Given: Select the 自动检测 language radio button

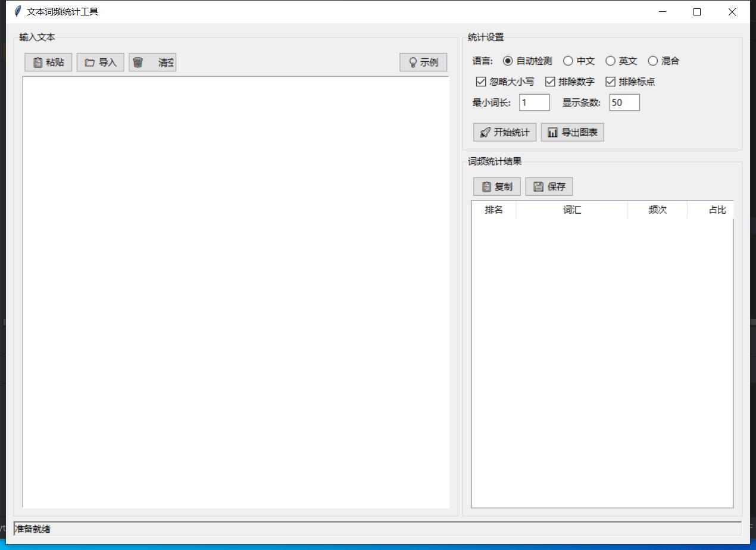Looking at the screenshot, I should point(527,61).
